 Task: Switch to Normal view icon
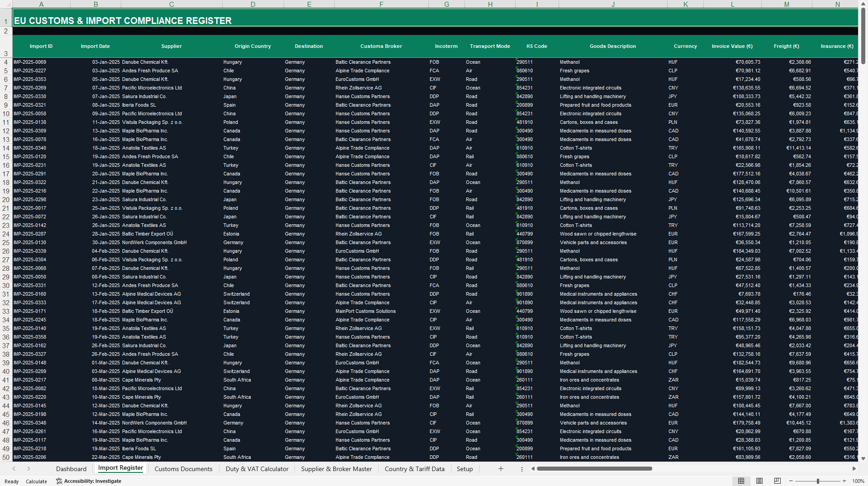coord(741,481)
